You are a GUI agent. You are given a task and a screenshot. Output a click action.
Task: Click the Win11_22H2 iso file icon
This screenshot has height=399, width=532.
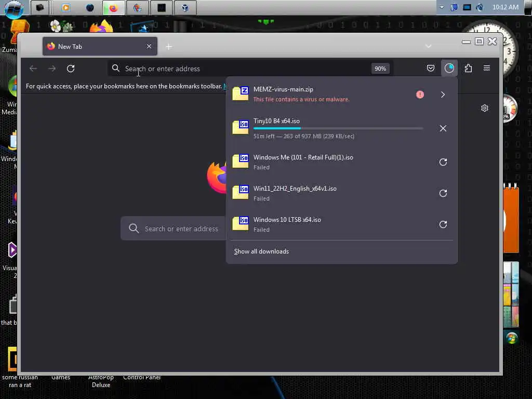241,192
